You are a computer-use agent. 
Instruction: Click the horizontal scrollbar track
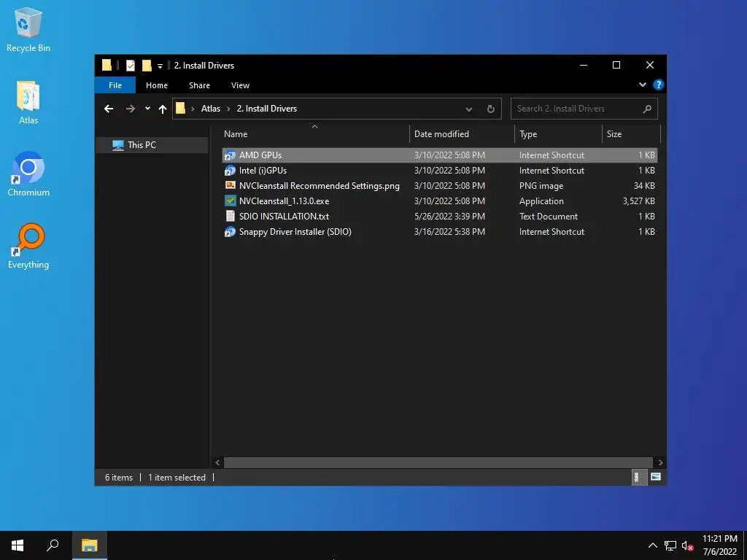[438, 462]
